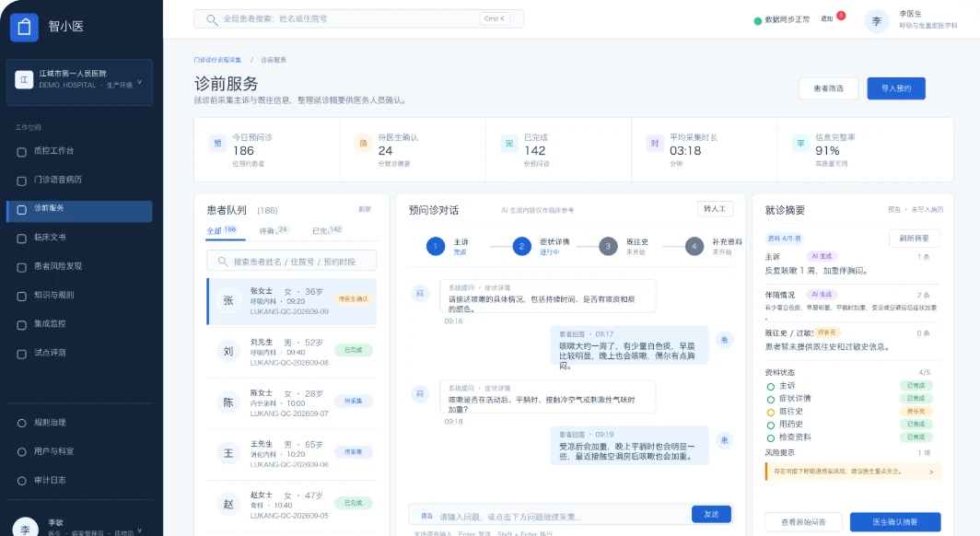Expand the 江城市第一人民医院 hospital selector
Viewport: 980px width, 536px height.
[79, 83]
